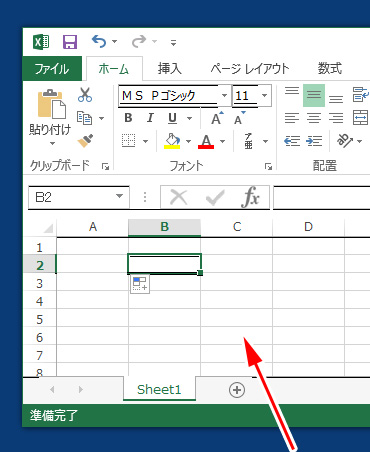Open the font name dropdown
Screen dimensions: 370x452
pos(224,96)
